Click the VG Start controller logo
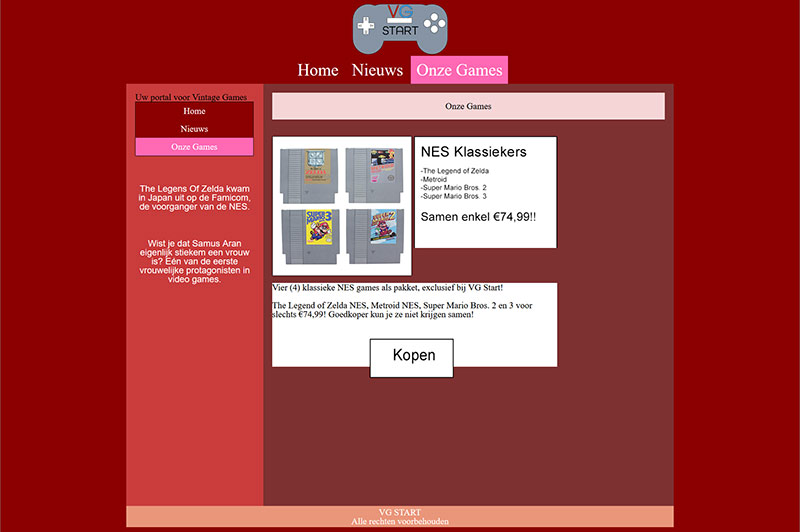Image resolution: width=800 pixels, height=532 pixels. coord(399,28)
